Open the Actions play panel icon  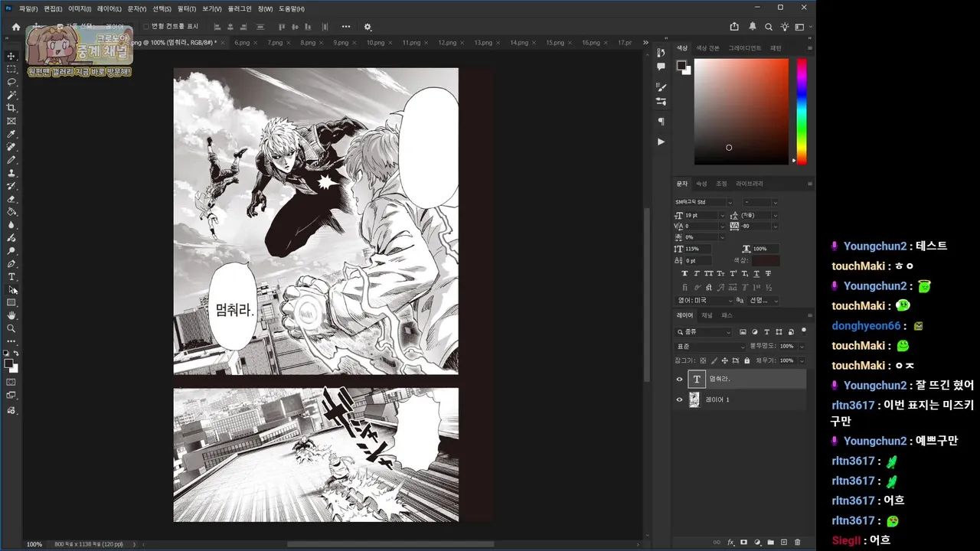pos(661,142)
